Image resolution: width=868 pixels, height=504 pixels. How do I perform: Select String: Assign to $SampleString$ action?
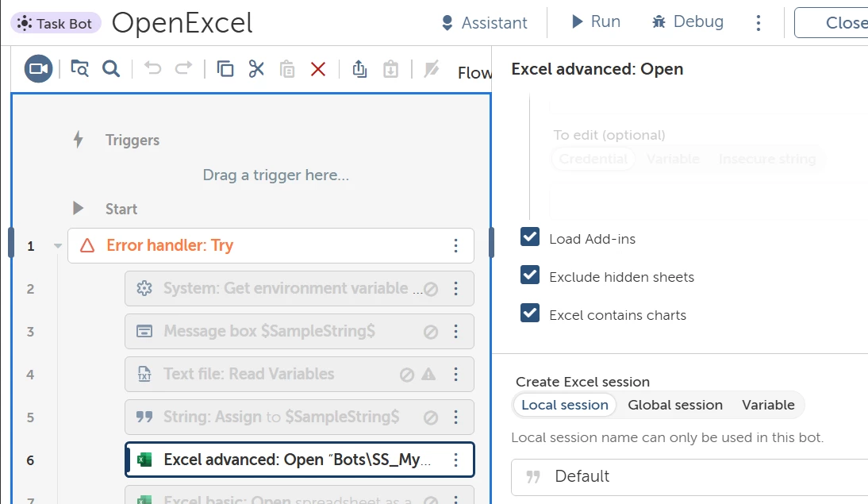[299, 417]
